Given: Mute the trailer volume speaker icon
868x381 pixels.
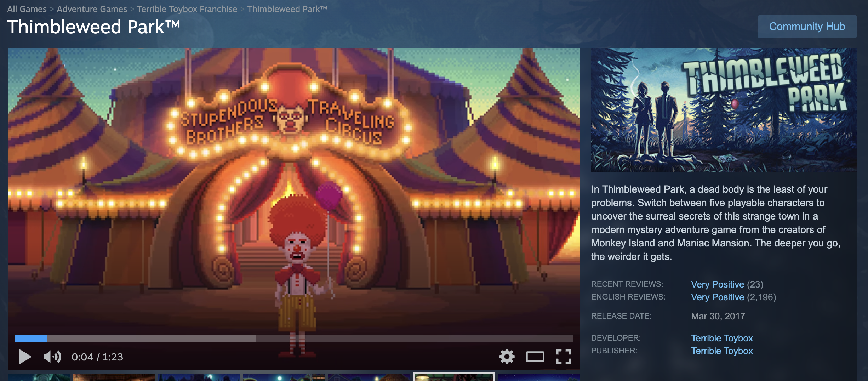Looking at the screenshot, I should click(x=52, y=357).
